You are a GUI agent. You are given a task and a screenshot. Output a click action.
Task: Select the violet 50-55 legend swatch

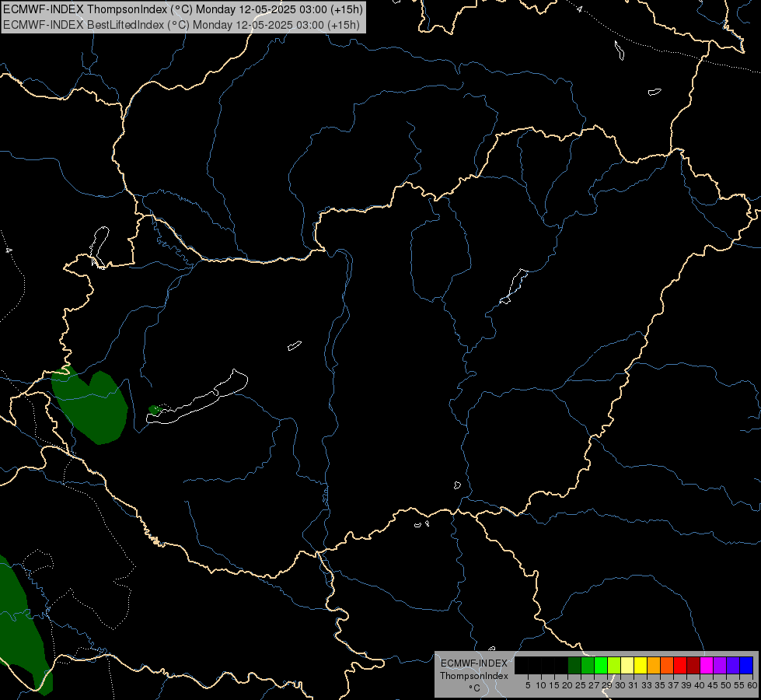click(x=733, y=665)
